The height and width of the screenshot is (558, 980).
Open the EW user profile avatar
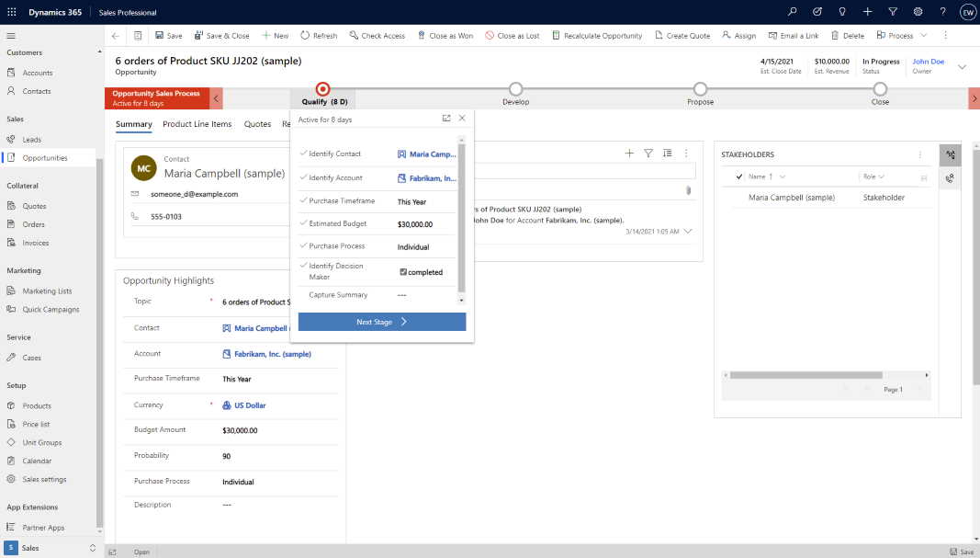coord(967,12)
